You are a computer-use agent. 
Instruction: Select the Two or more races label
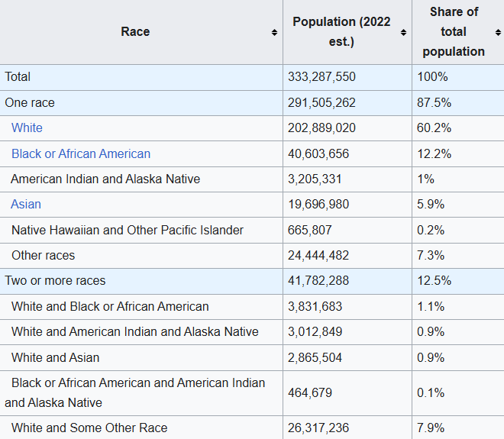pyautogui.click(x=55, y=280)
